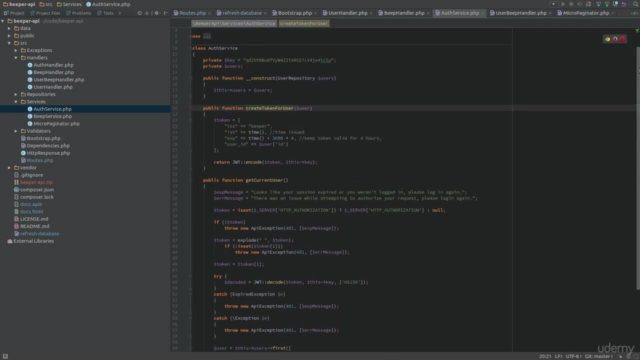Click collapse all icon in project panel
The height and width of the screenshot is (360, 640).
click(x=147, y=13)
